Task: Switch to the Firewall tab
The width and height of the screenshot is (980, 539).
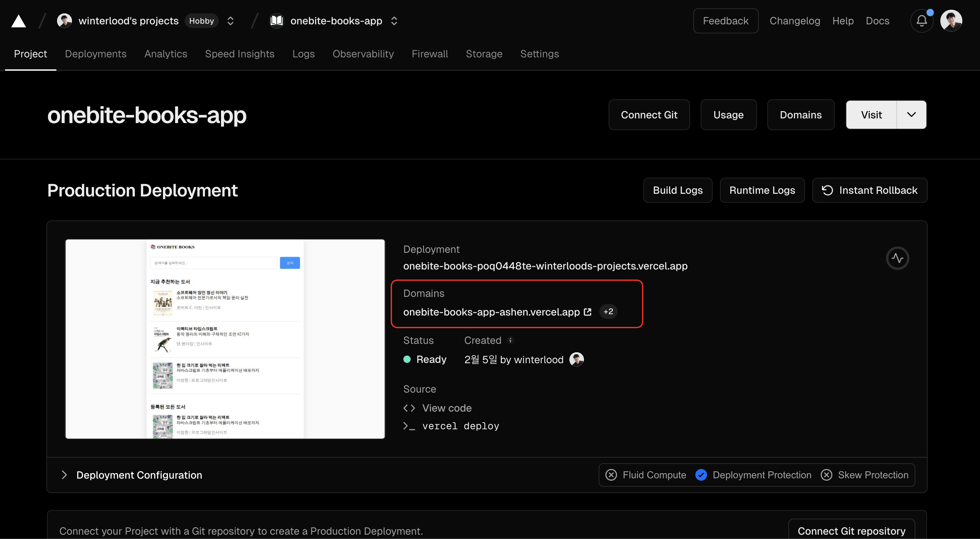Action: click(x=430, y=54)
